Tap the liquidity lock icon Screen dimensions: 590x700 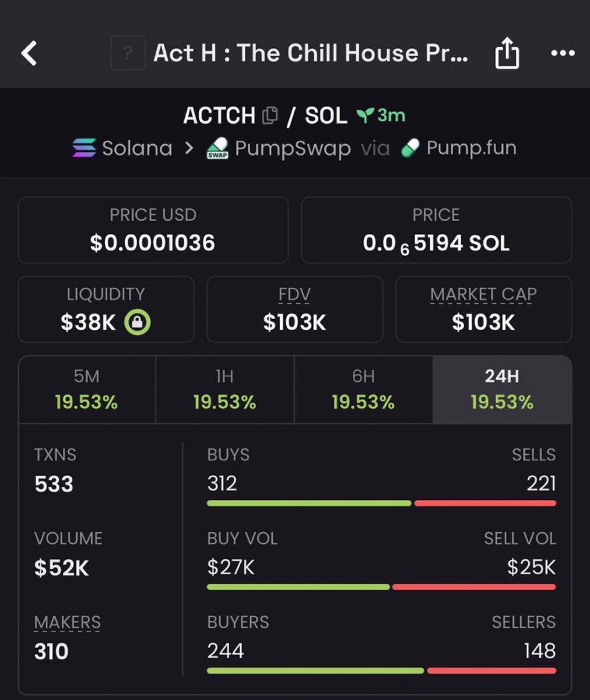pos(138,322)
